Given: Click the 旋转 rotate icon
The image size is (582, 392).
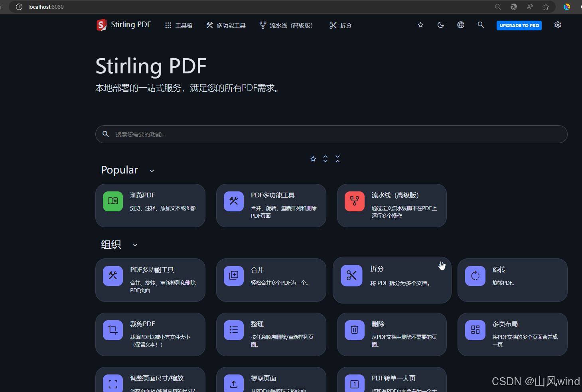Looking at the screenshot, I should tap(475, 276).
